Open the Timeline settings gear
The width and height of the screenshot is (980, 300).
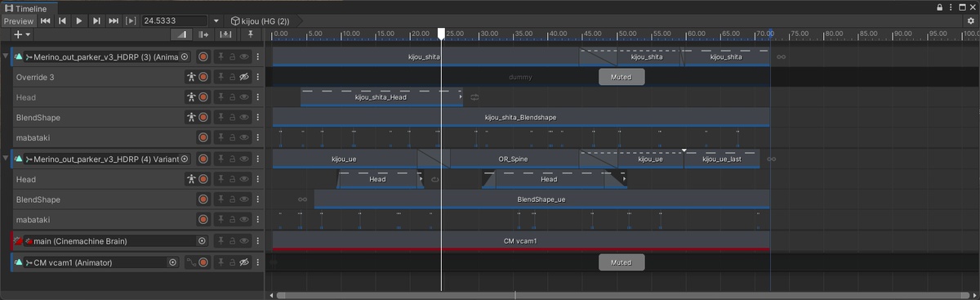point(971,20)
